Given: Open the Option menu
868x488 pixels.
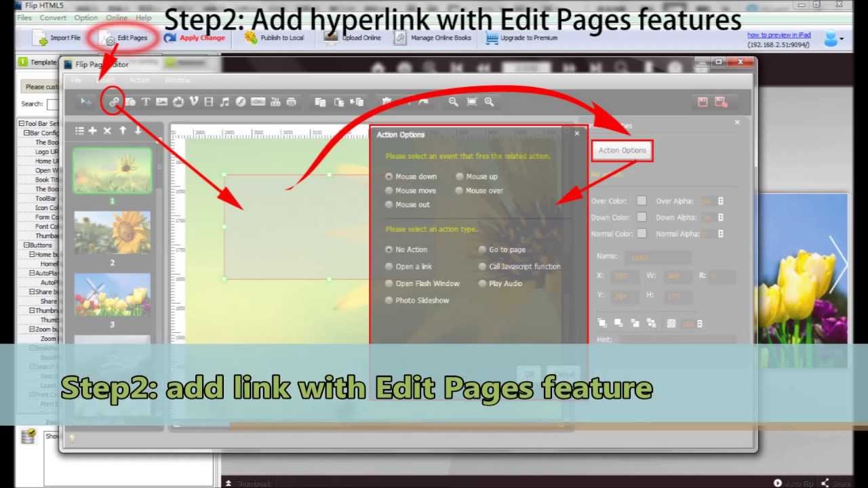Looking at the screenshot, I should tap(86, 18).
